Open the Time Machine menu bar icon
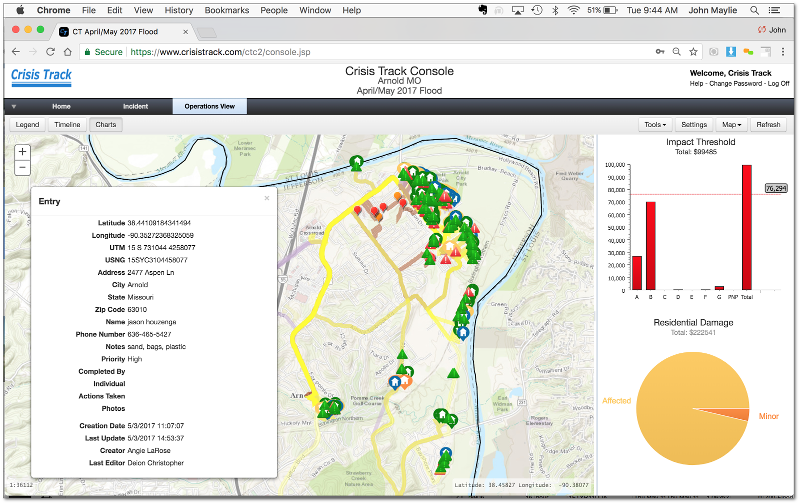800x504 pixels. 537,10
